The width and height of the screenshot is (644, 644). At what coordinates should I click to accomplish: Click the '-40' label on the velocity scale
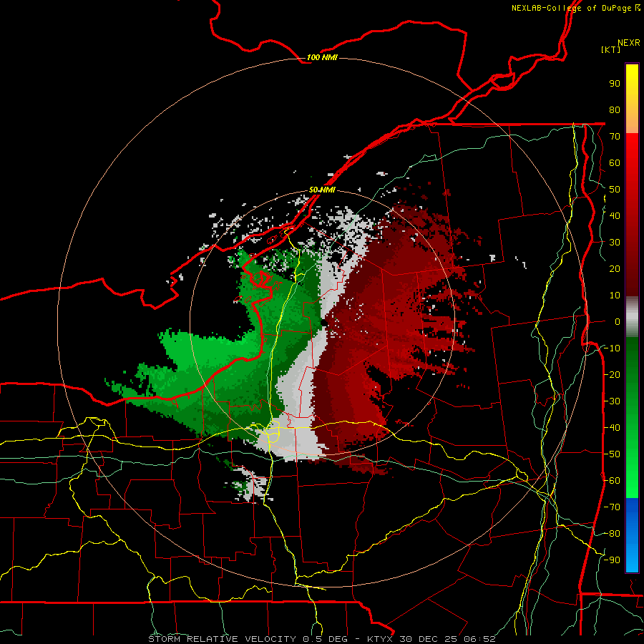tap(612, 428)
